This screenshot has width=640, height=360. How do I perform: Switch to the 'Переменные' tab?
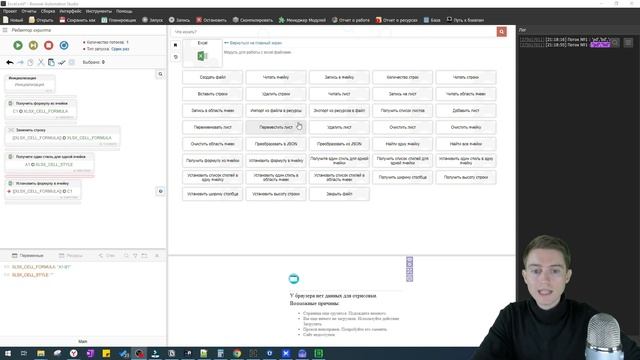pyautogui.click(x=28, y=256)
